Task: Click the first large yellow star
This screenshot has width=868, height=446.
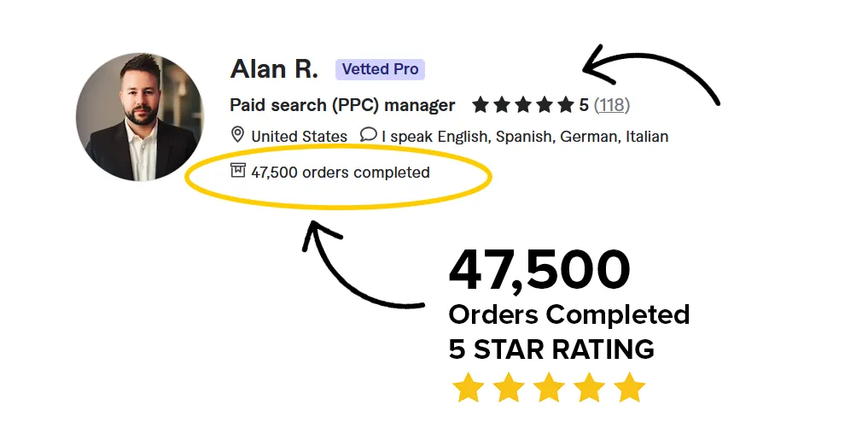Action: tap(469, 388)
